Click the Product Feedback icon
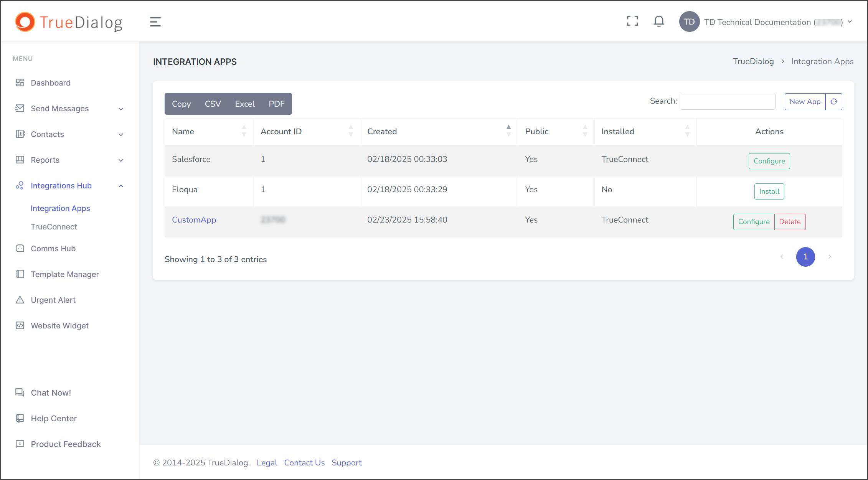 pos(20,444)
